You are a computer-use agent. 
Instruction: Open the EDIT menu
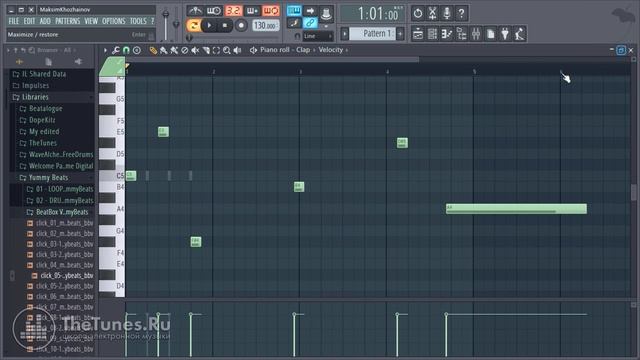coord(29,21)
